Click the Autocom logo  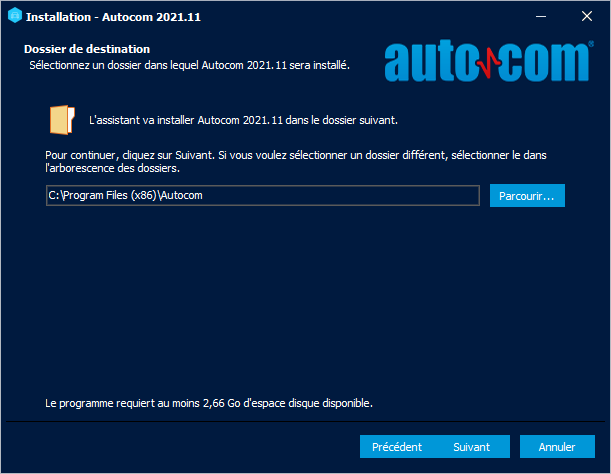click(x=489, y=60)
